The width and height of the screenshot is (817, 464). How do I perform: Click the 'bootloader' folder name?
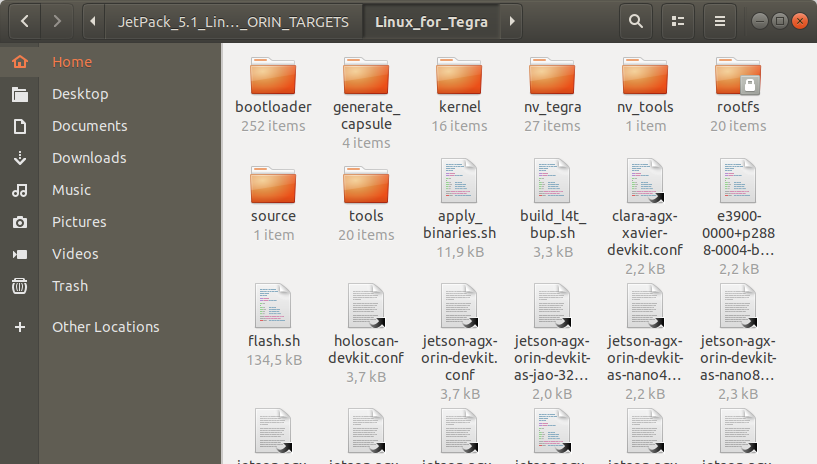coord(273,107)
